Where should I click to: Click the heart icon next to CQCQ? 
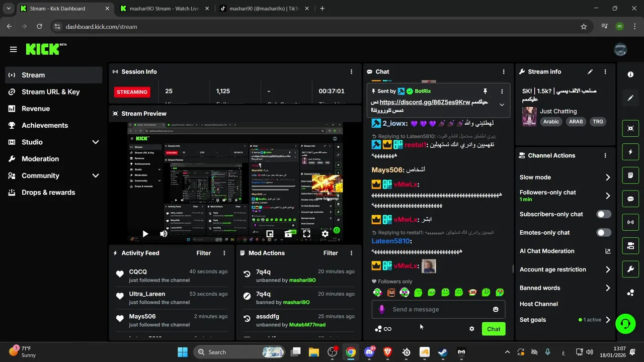(120, 274)
